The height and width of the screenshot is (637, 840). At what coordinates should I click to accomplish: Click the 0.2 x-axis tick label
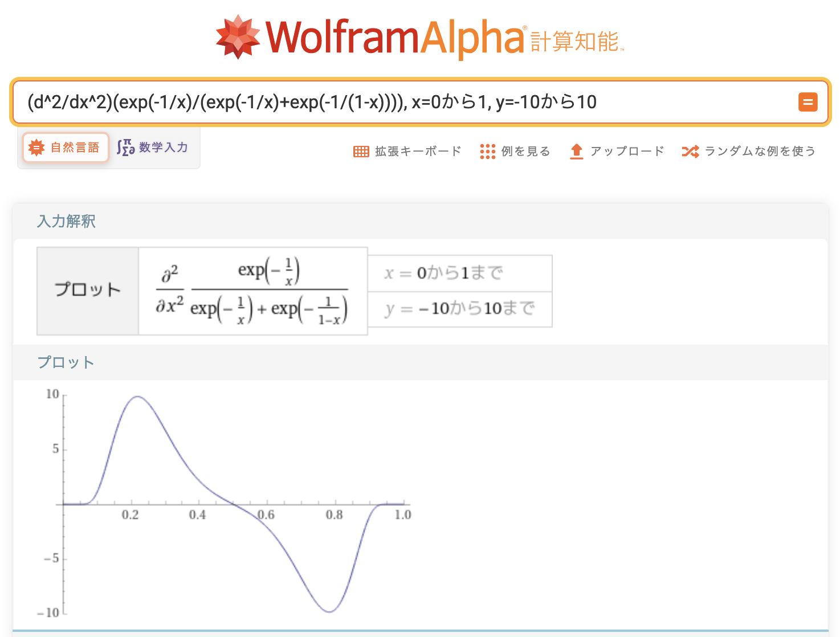(x=130, y=514)
